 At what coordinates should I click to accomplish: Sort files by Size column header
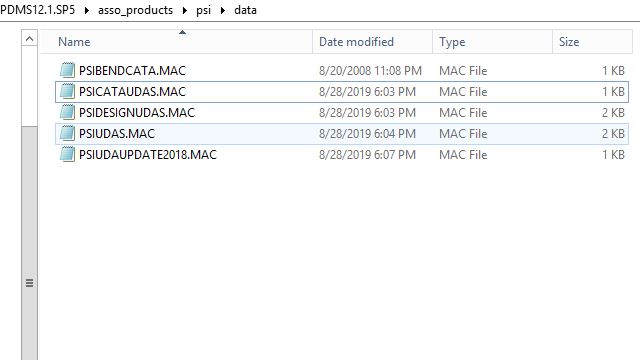click(592, 42)
